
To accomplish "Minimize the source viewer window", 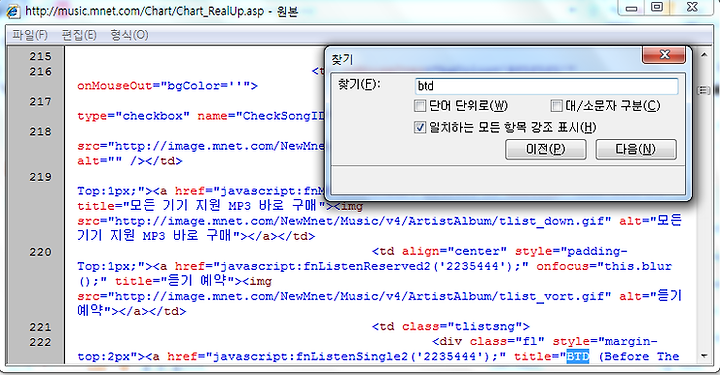I will tap(631, 7).
